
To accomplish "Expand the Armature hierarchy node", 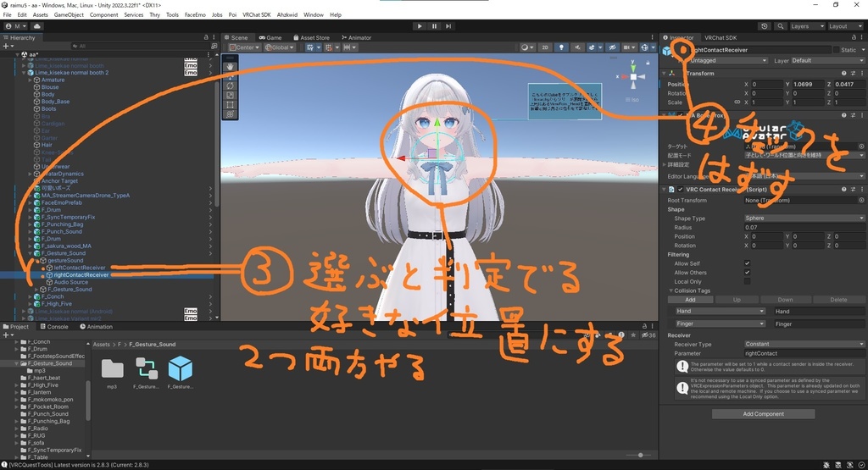I will click(x=31, y=80).
